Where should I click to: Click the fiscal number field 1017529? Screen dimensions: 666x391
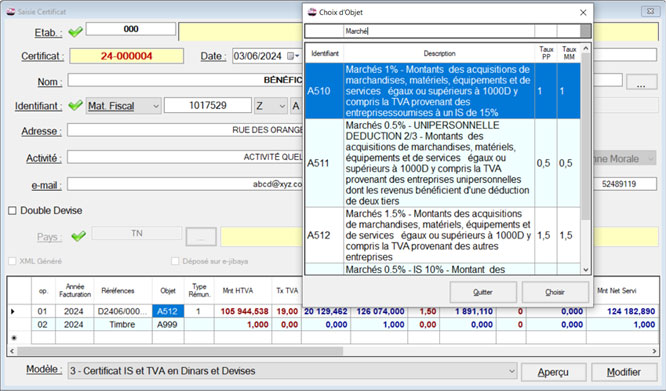208,105
